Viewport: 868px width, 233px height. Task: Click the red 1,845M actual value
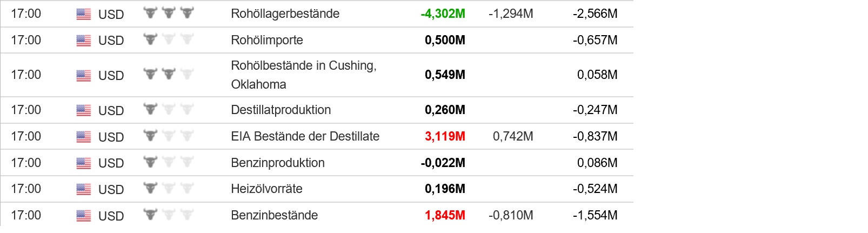tap(445, 215)
